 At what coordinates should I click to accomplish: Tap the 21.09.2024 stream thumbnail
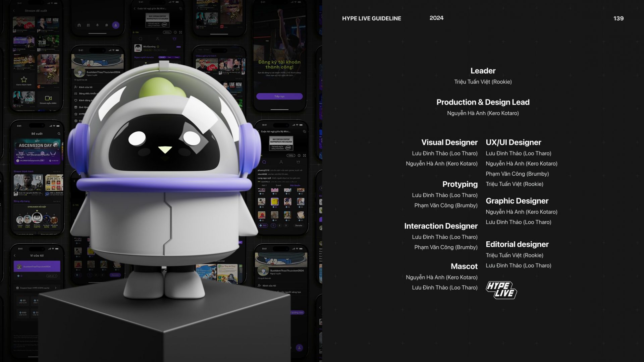click(54, 183)
